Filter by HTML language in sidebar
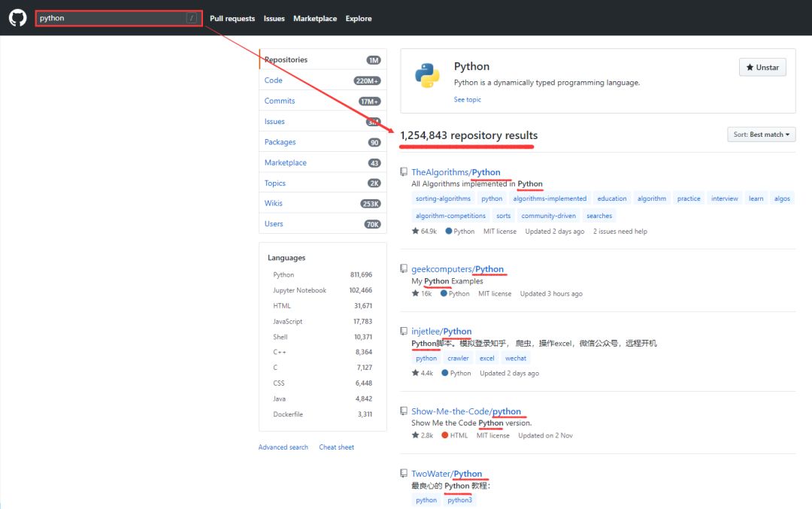The width and height of the screenshot is (812, 509). [x=323, y=306]
